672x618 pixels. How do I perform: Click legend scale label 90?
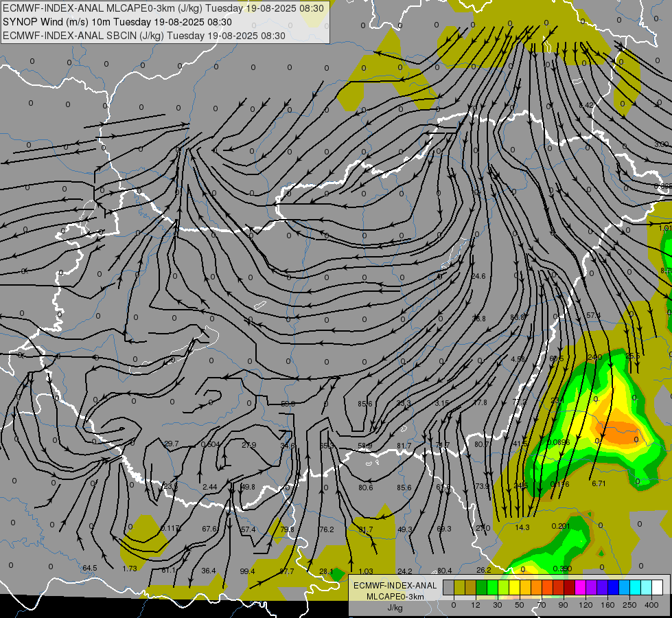(563, 605)
